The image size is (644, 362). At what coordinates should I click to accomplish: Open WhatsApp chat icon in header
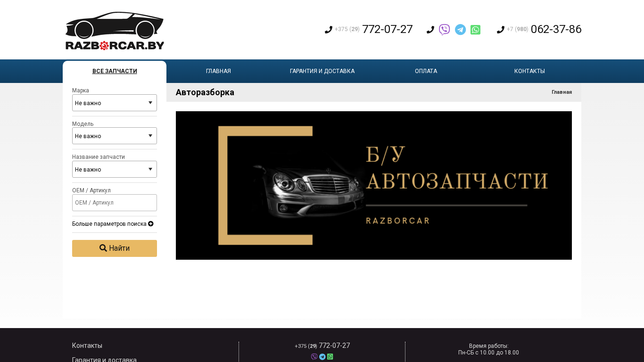(475, 30)
